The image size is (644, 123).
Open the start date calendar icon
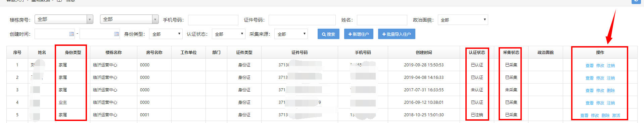[72, 34]
